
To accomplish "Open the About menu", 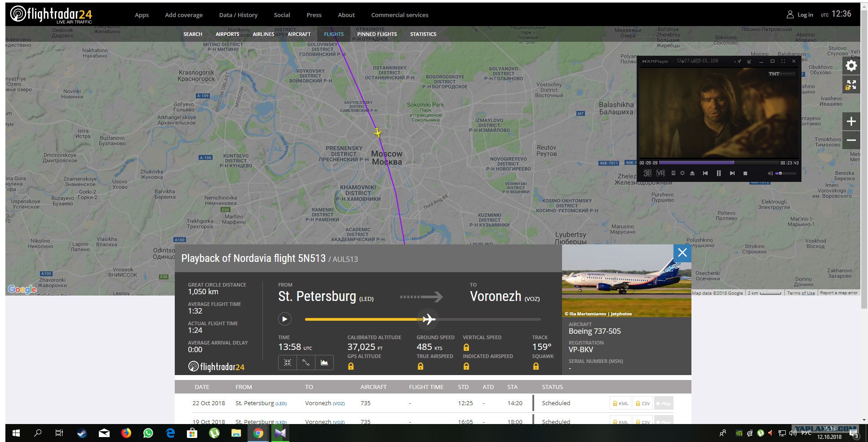I will 346,15.
